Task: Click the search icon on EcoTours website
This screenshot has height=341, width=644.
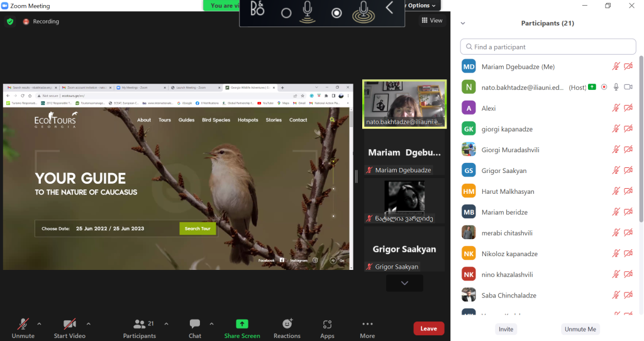Action: [x=332, y=120]
